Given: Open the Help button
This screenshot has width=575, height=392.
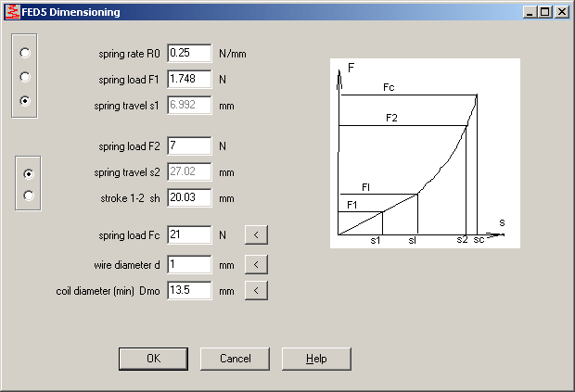Looking at the screenshot, I should pyautogui.click(x=316, y=359).
